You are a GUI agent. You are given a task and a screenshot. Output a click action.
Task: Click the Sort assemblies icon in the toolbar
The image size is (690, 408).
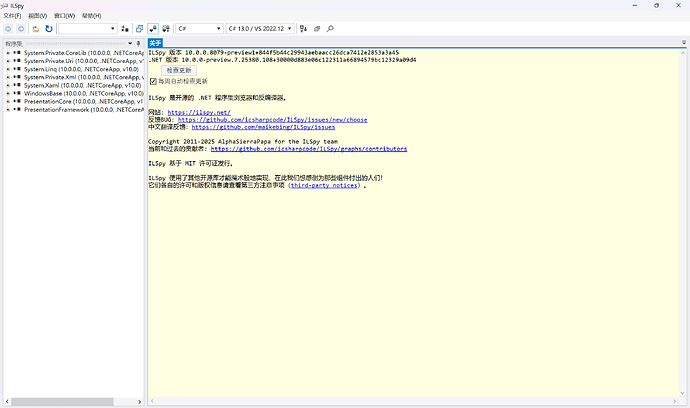(x=303, y=29)
